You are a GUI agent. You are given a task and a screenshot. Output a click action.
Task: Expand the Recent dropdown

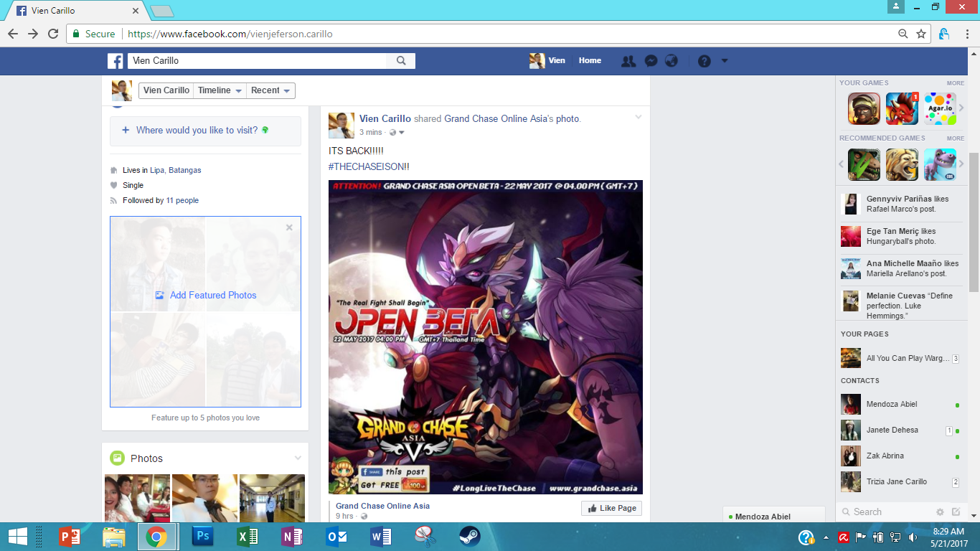click(x=270, y=90)
